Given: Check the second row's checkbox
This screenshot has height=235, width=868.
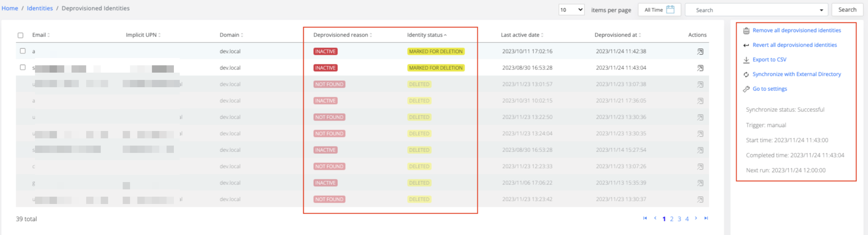Looking at the screenshot, I should (23, 68).
